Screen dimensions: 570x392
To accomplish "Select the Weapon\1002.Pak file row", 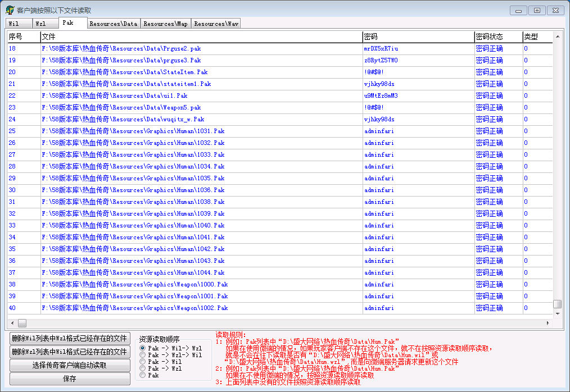I will click(280, 308).
